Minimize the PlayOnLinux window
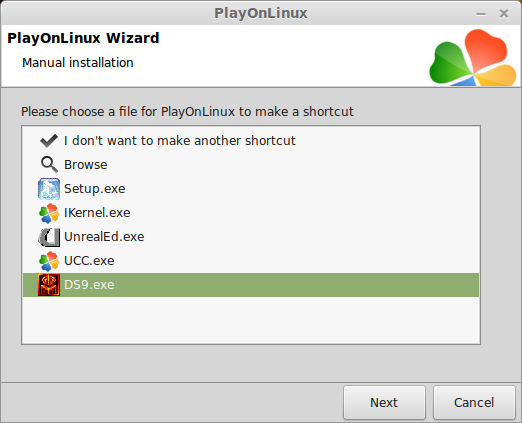Viewport: 522px width, 423px height. [481, 14]
